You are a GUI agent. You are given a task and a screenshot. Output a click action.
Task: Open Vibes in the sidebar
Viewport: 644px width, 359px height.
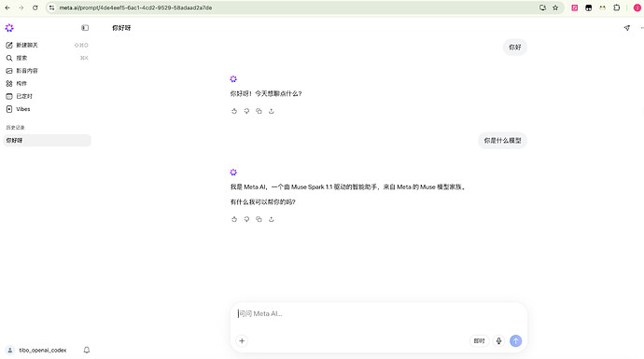click(x=47, y=109)
